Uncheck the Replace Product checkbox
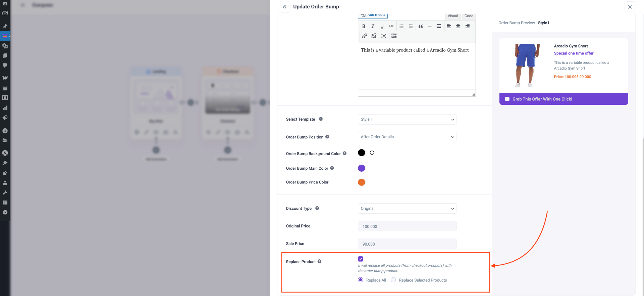 361,259
